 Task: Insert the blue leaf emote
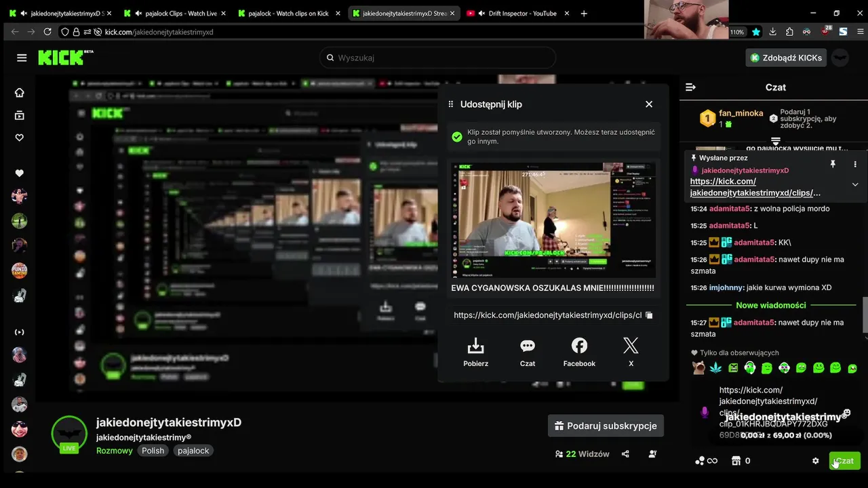(716, 368)
